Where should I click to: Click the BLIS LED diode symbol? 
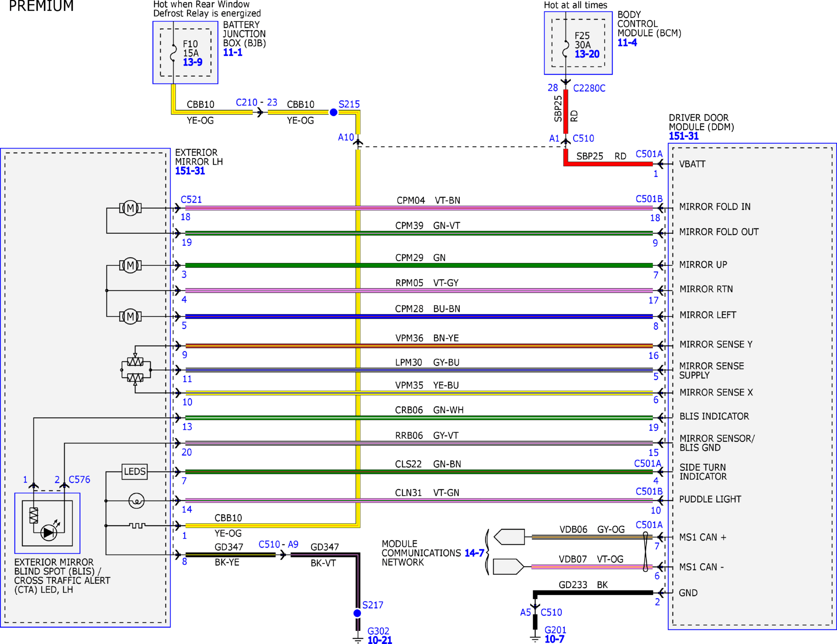(x=49, y=533)
